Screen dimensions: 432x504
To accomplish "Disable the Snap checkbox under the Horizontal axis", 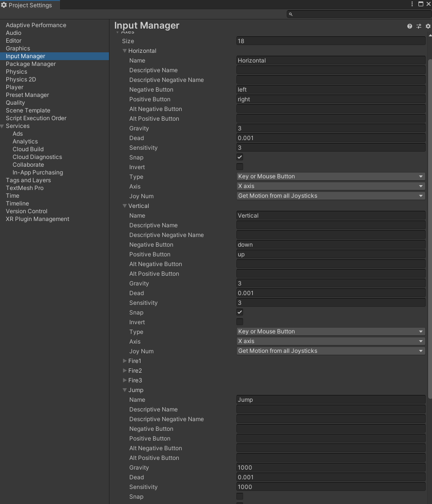I will tap(240, 157).
